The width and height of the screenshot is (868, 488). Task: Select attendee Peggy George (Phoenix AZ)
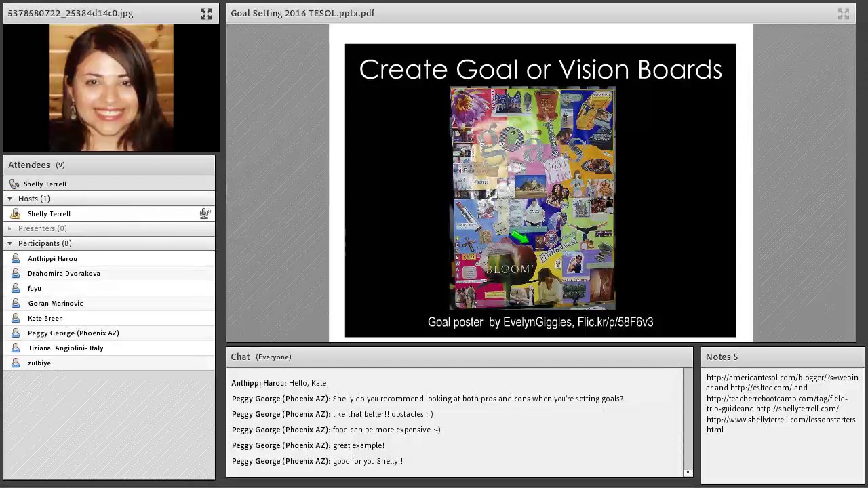[108, 333]
